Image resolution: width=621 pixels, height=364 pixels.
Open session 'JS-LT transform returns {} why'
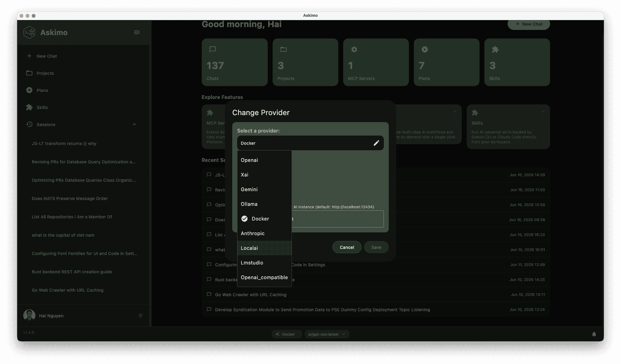64,144
